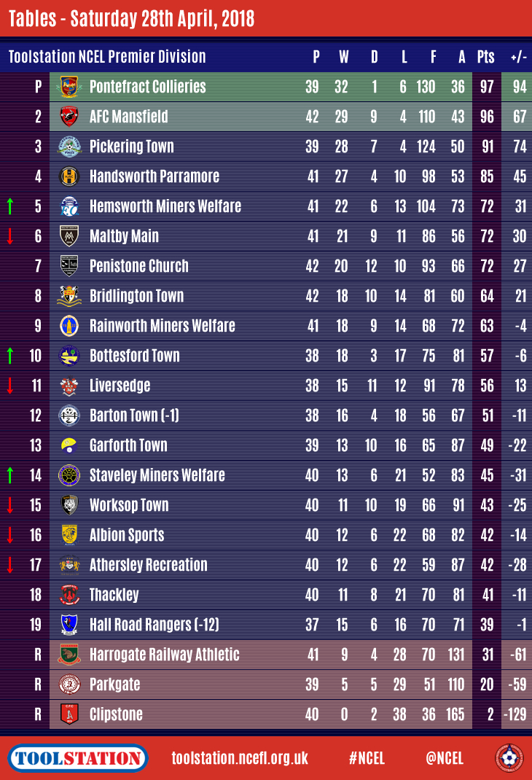Screen dimensions: 532x780
Task: Click the Pontefract Collieries club crest
Action: pyautogui.click(x=69, y=87)
